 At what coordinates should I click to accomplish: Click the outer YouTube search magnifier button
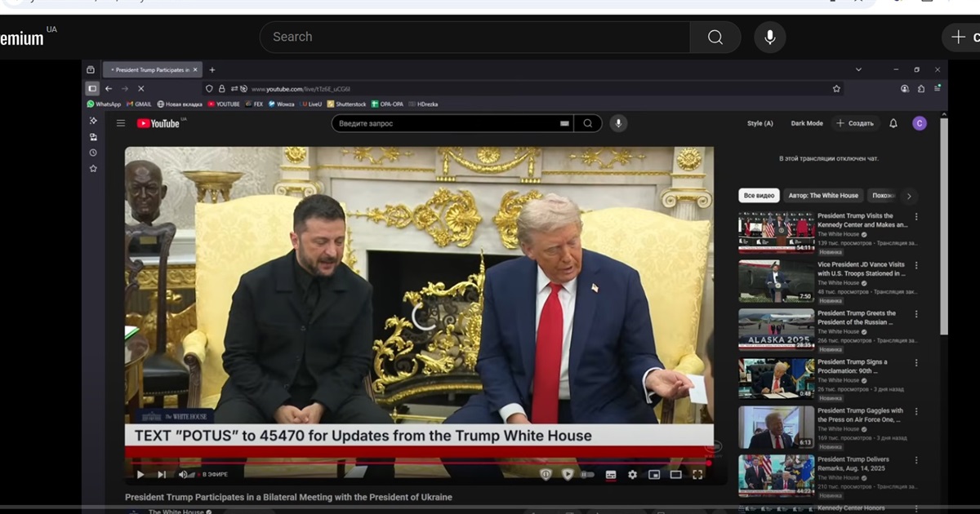[x=715, y=37]
